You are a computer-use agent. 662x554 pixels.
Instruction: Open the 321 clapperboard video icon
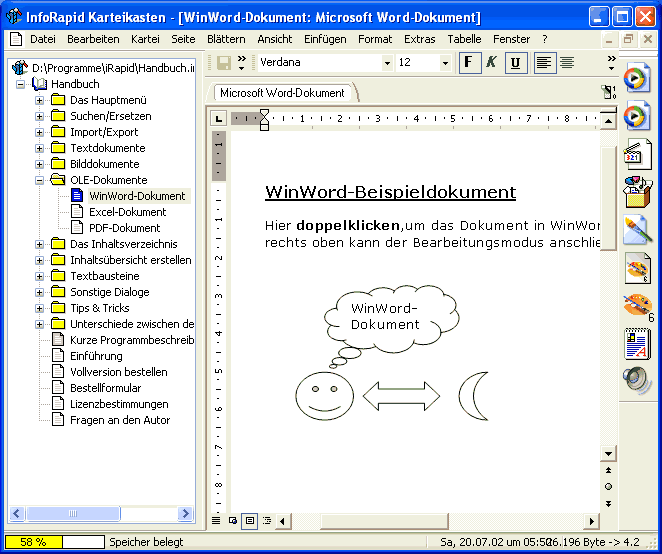pyautogui.click(x=637, y=154)
